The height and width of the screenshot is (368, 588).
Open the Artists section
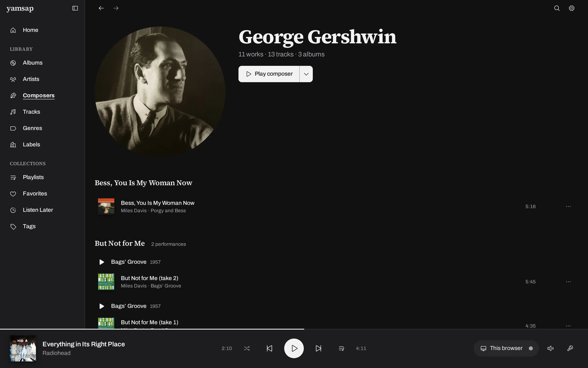coord(31,79)
